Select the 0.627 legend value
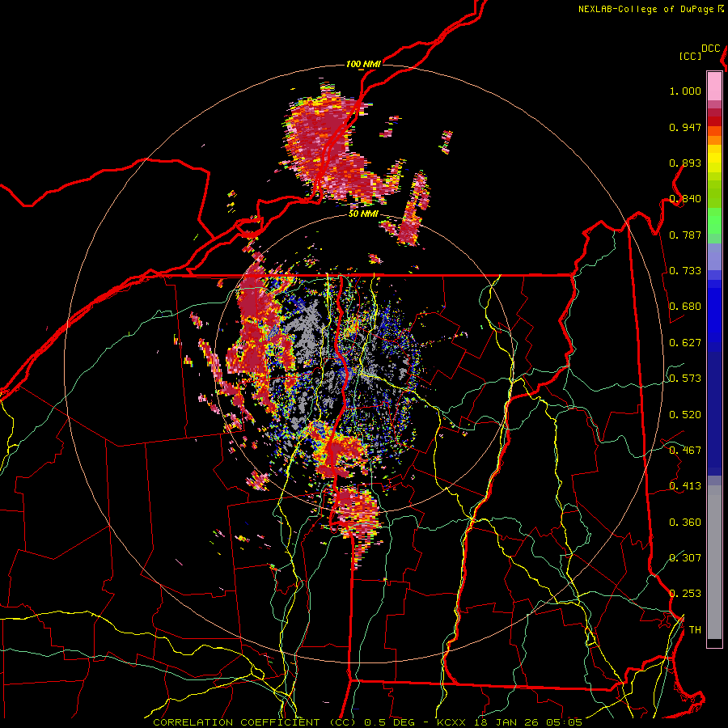Screen dimensions: 728x728 click(685, 343)
